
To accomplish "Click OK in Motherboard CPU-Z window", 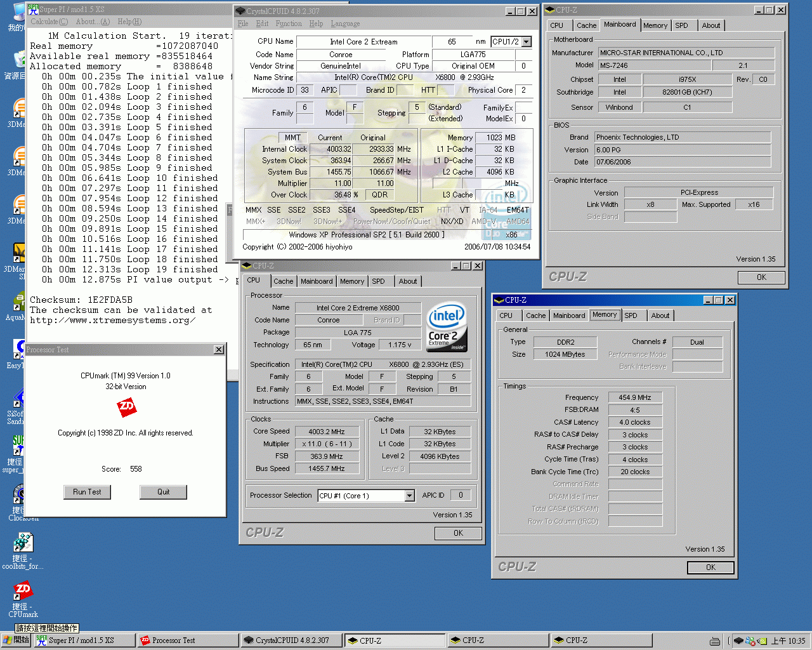I will (x=761, y=277).
